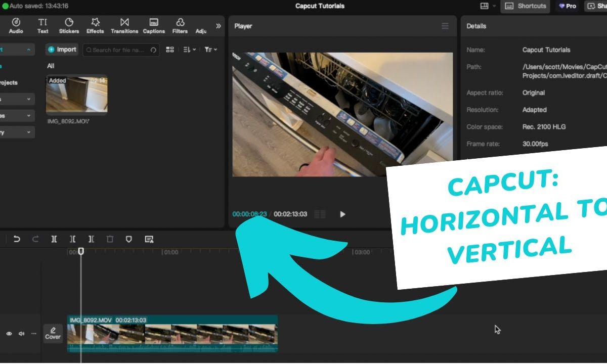Switch media list to grid view
The height and width of the screenshot is (364, 607).
click(x=170, y=50)
